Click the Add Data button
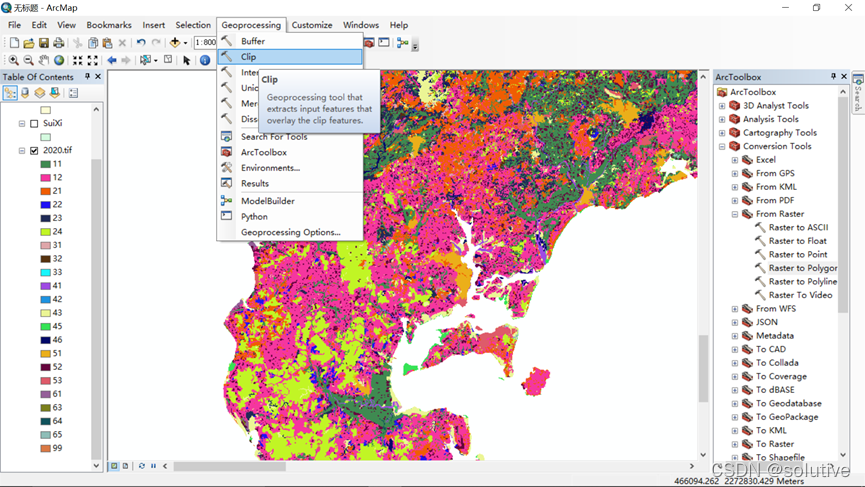The image size is (865, 487). pyautogui.click(x=175, y=42)
